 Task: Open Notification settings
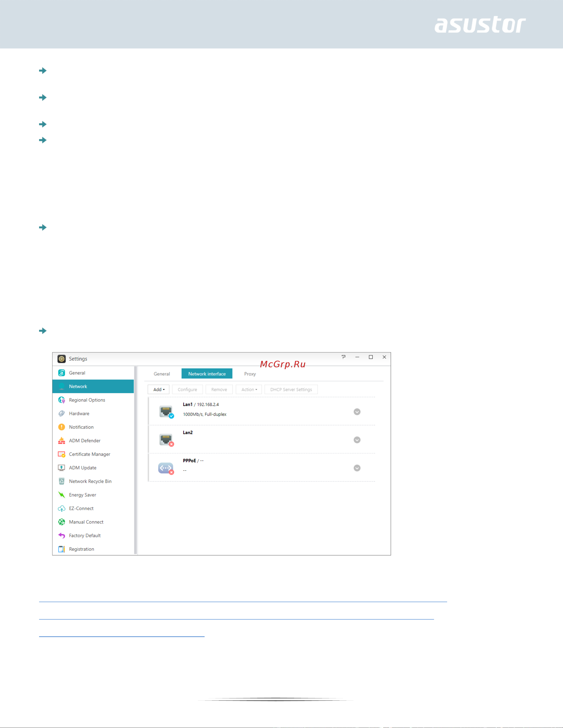point(93,427)
